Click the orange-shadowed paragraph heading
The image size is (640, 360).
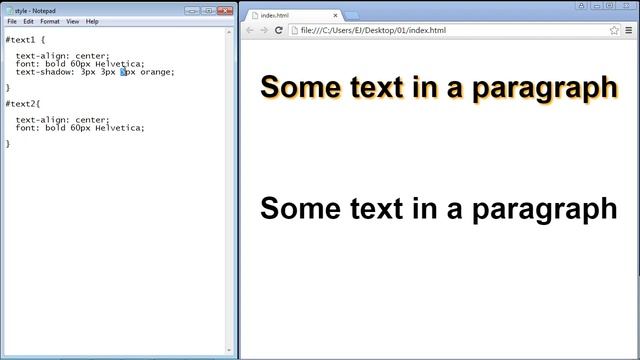[x=439, y=88]
